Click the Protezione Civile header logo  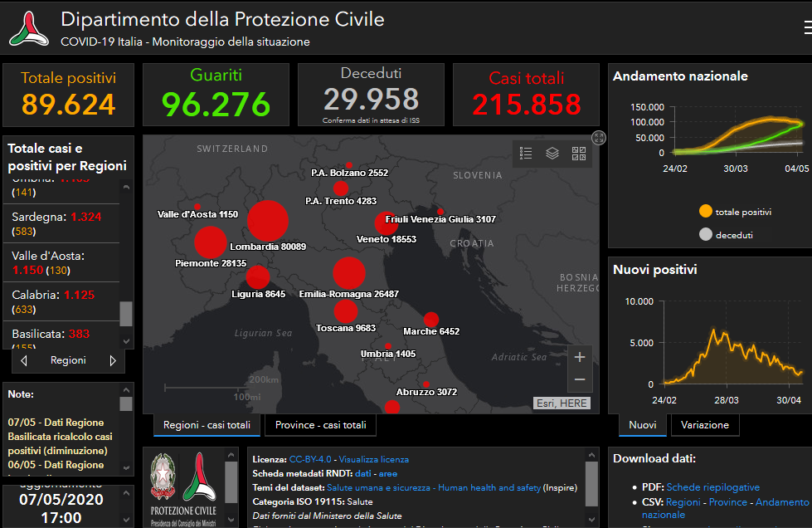click(27, 28)
